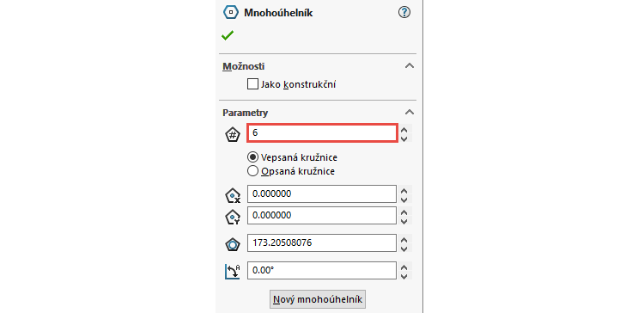Click the diameter field showing 173.20508076

point(322,243)
